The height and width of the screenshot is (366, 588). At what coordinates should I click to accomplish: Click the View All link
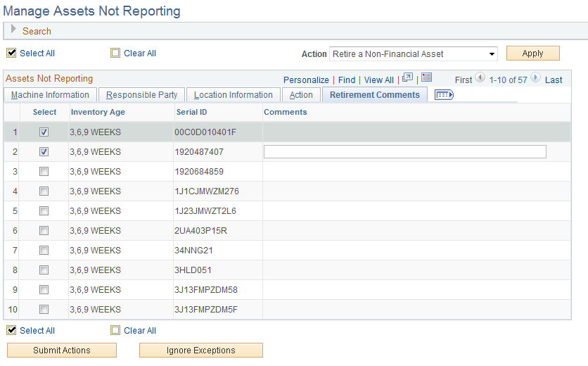point(378,80)
